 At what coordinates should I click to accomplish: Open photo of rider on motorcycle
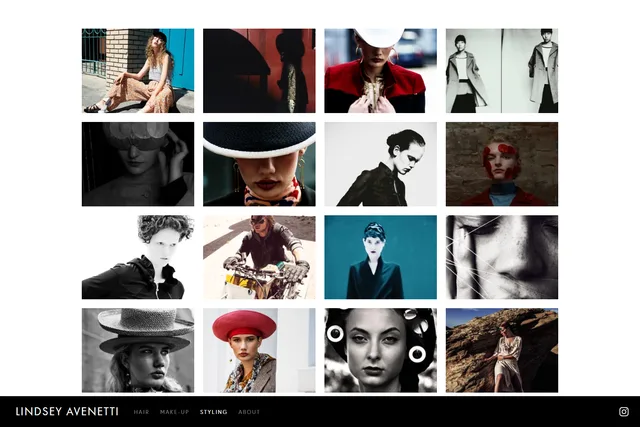(259, 257)
